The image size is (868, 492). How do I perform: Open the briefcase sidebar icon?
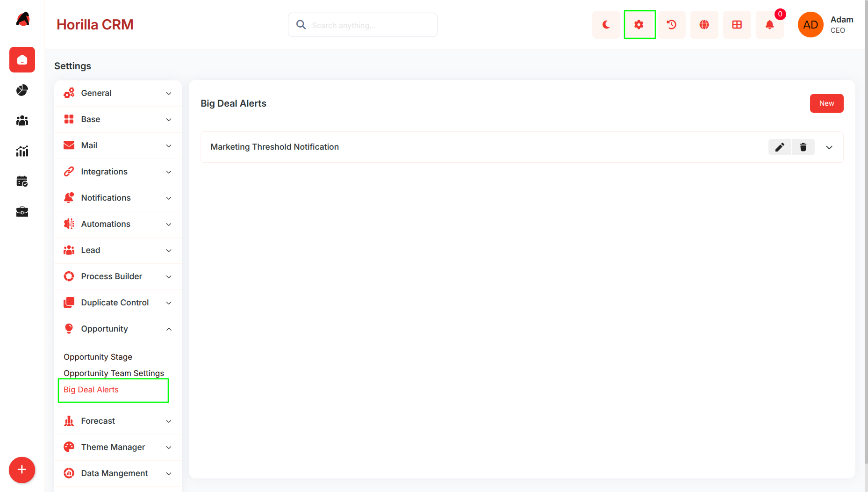[x=22, y=212]
